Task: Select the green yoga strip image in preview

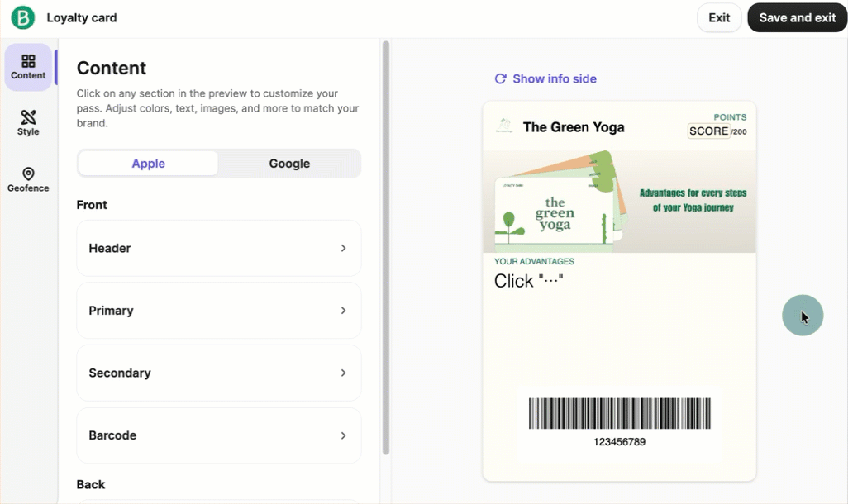Action: click(619, 202)
